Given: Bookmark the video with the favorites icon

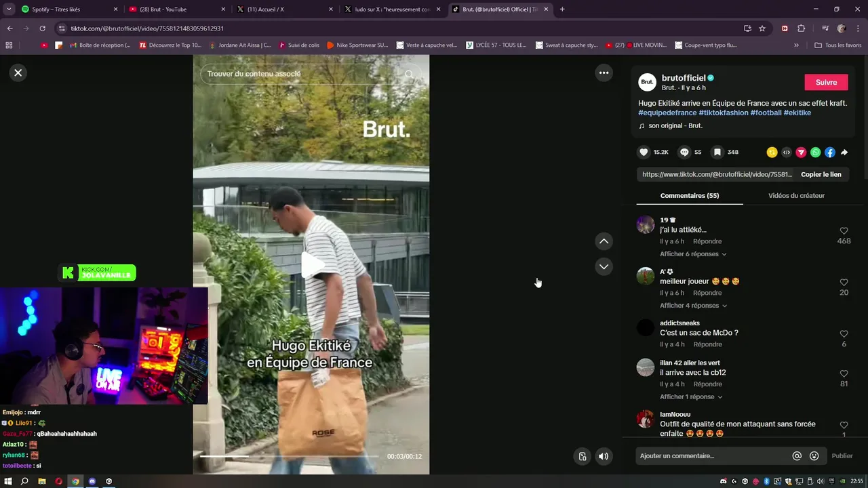Looking at the screenshot, I should pyautogui.click(x=717, y=152).
